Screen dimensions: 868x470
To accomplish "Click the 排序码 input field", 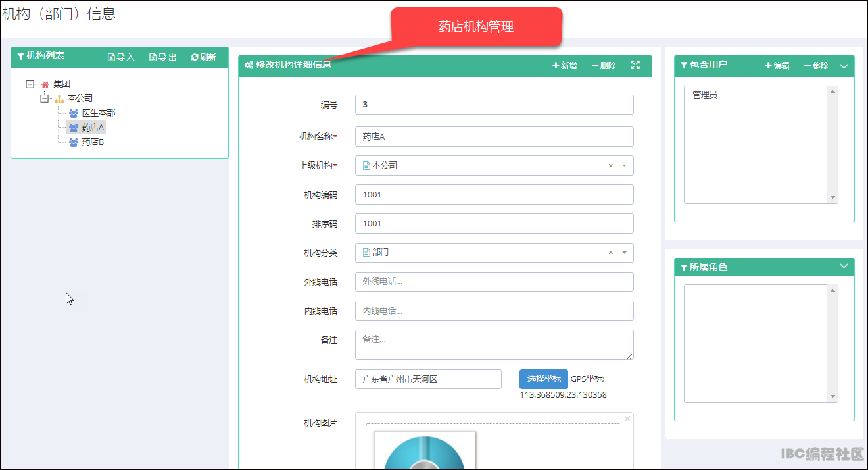I will click(x=494, y=224).
